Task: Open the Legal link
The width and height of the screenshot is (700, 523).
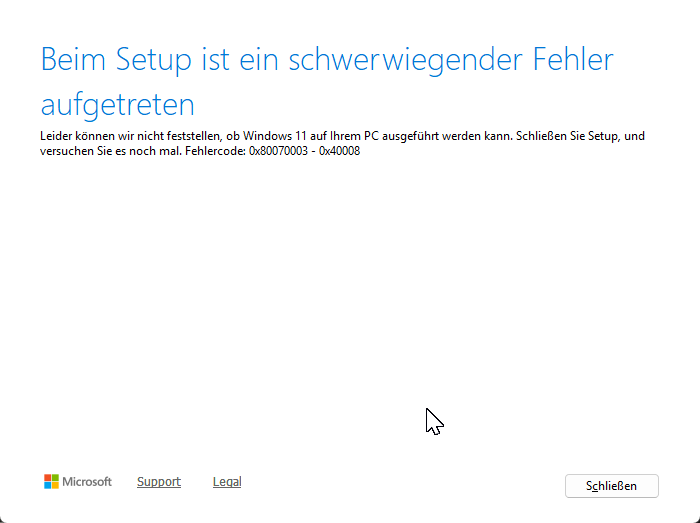Action: (x=227, y=481)
